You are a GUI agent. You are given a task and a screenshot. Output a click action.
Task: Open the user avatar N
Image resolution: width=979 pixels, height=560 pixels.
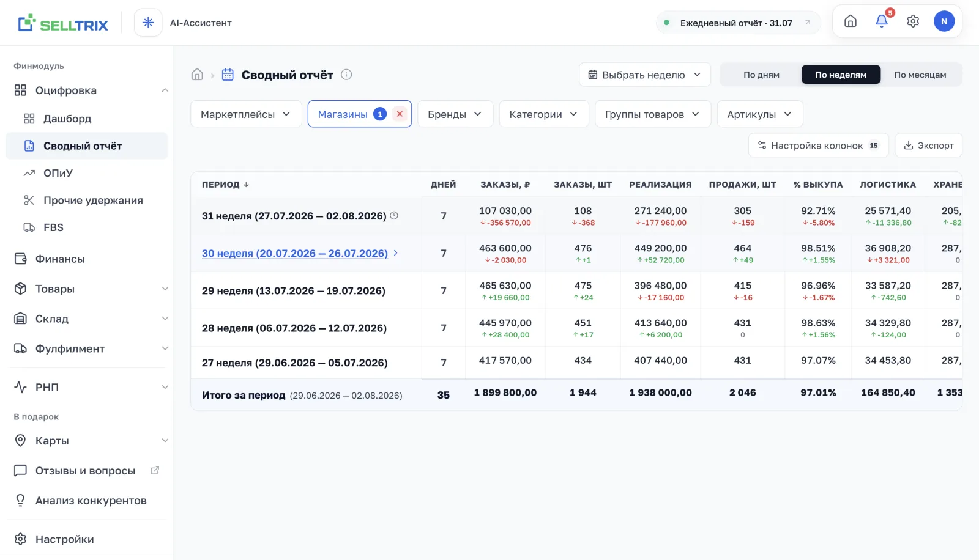coord(944,21)
